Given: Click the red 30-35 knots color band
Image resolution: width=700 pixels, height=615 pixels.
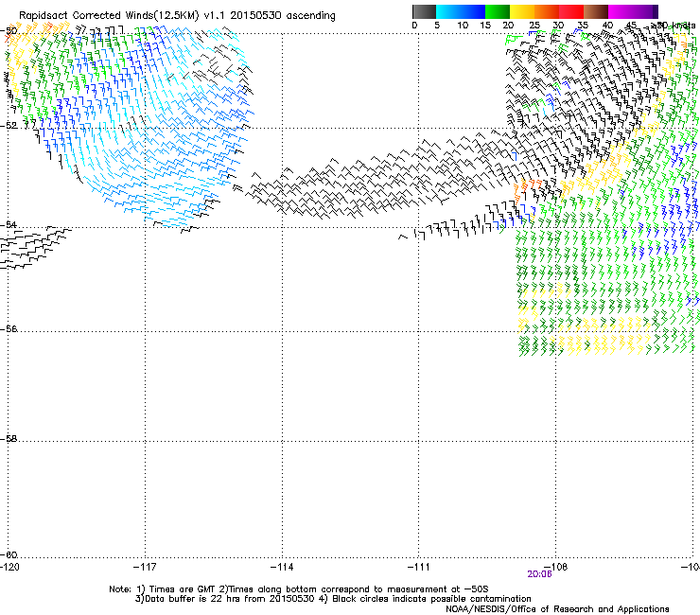Looking at the screenshot, I should pyautogui.click(x=571, y=11).
